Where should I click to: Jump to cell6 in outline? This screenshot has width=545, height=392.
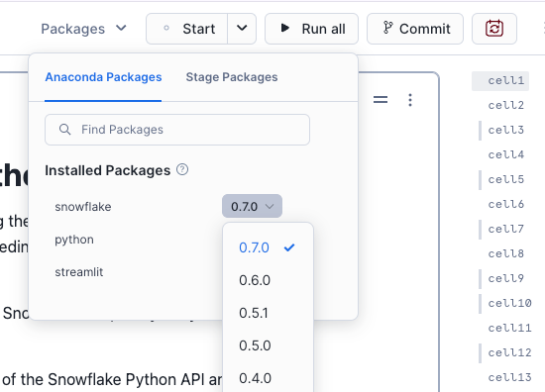[x=505, y=204]
